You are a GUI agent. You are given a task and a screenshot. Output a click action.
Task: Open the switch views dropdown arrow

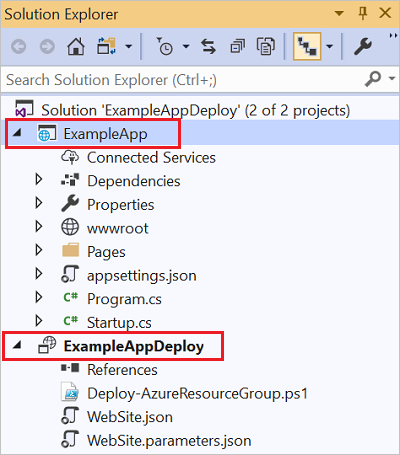pos(128,46)
